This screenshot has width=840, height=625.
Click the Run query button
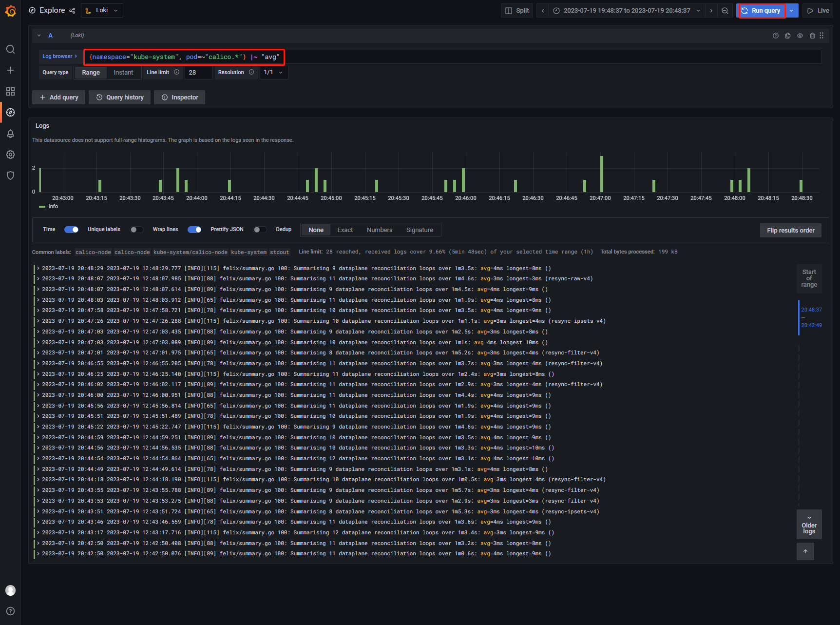762,11
